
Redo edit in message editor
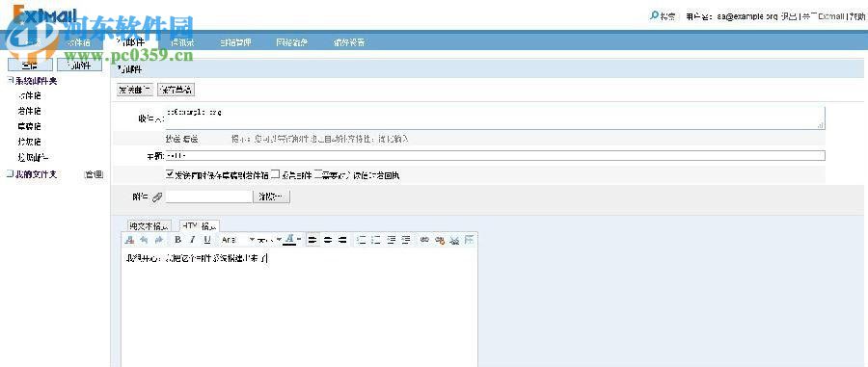pos(159,240)
